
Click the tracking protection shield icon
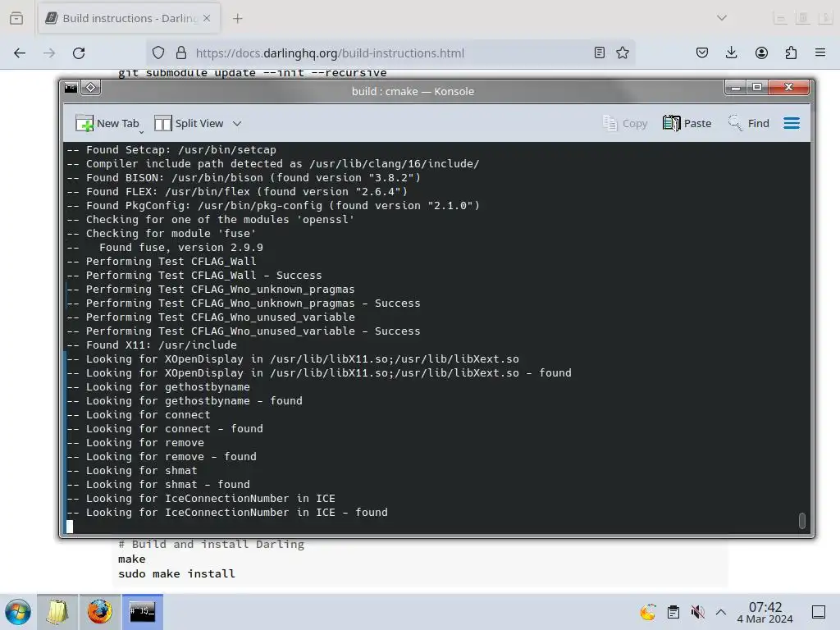[158, 53]
